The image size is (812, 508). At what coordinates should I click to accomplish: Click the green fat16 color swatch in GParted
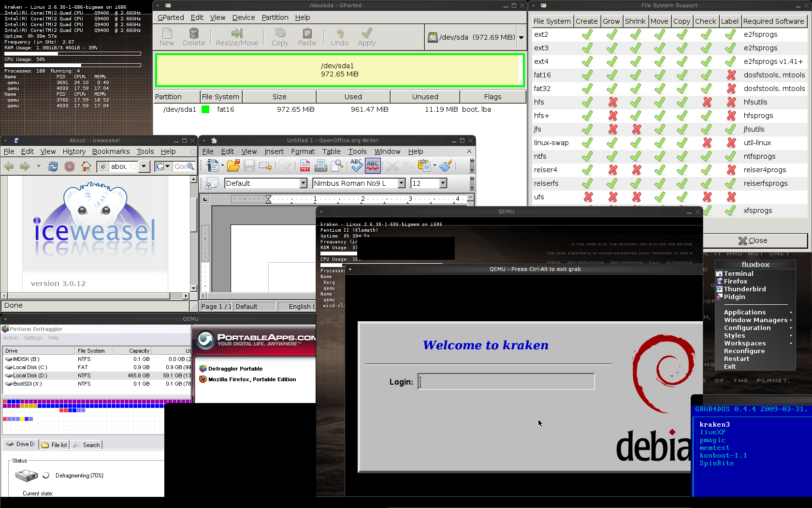pyautogui.click(x=205, y=109)
